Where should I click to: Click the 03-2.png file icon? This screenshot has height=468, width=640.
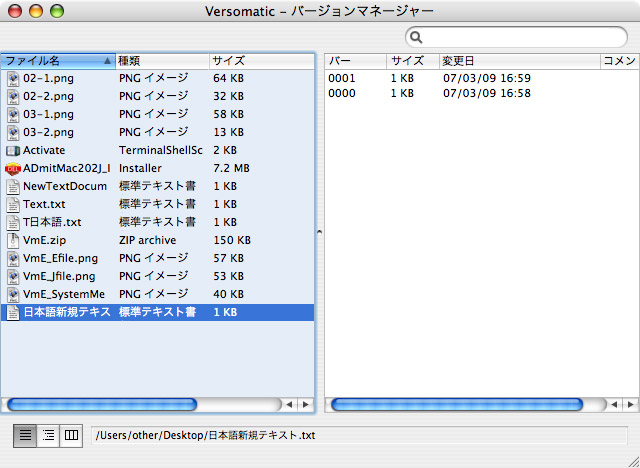pos(13,132)
